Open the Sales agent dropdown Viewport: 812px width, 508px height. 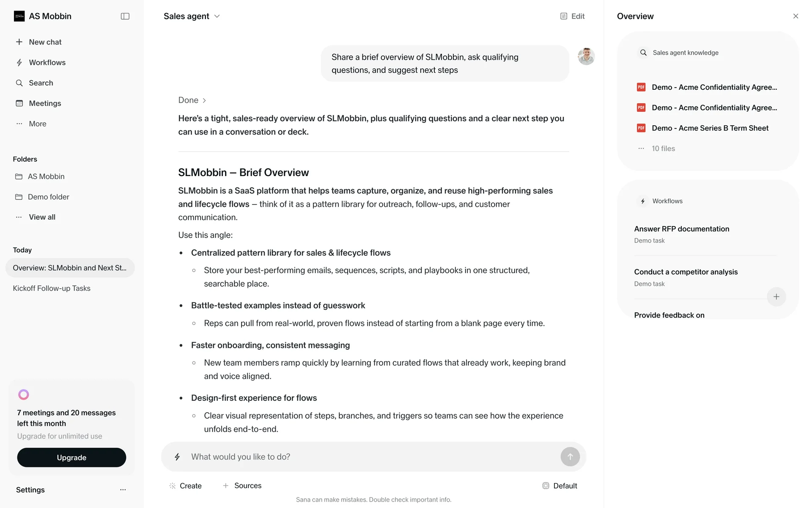coord(192,16)
